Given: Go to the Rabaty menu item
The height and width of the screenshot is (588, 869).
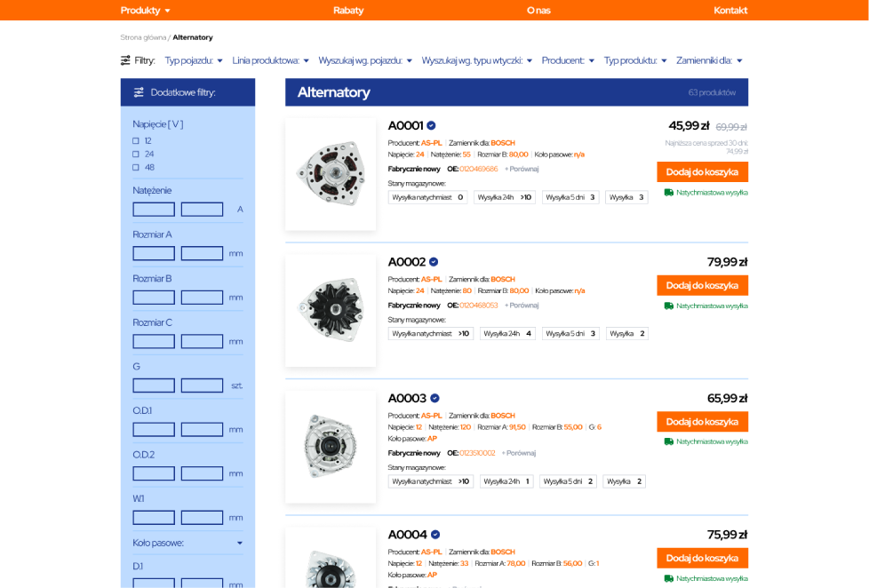Looking at the screenshot, I should (348, 11).
